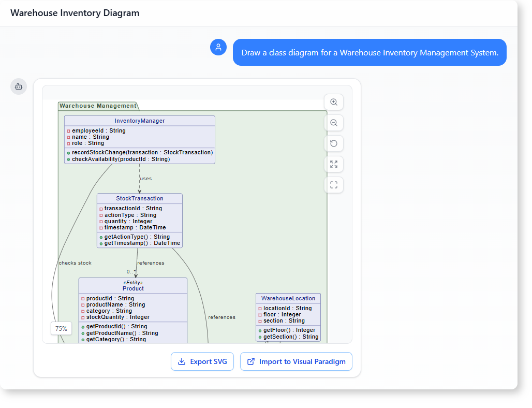This screenshot has width=532, height=408.
Task: Click the user avatar icon
Action: click(x=218, y=47)
